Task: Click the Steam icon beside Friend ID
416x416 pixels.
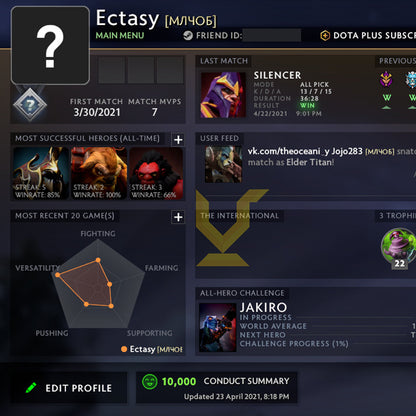Action: 188,35
